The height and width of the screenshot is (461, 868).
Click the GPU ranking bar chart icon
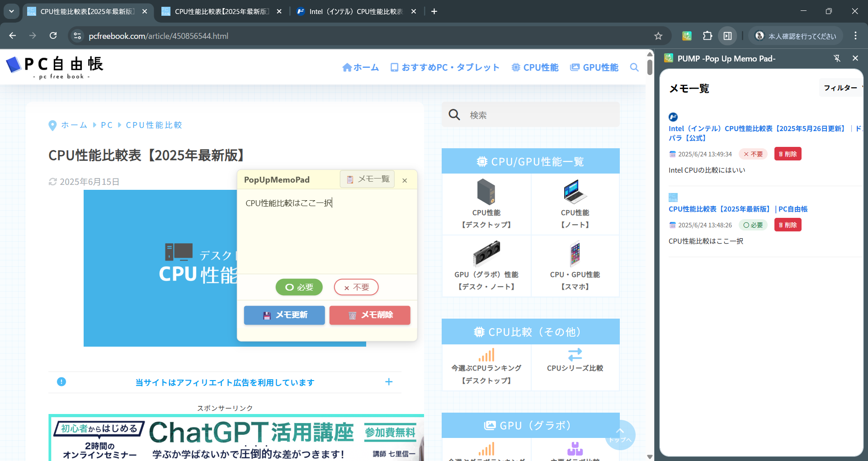tap(486, 449)
